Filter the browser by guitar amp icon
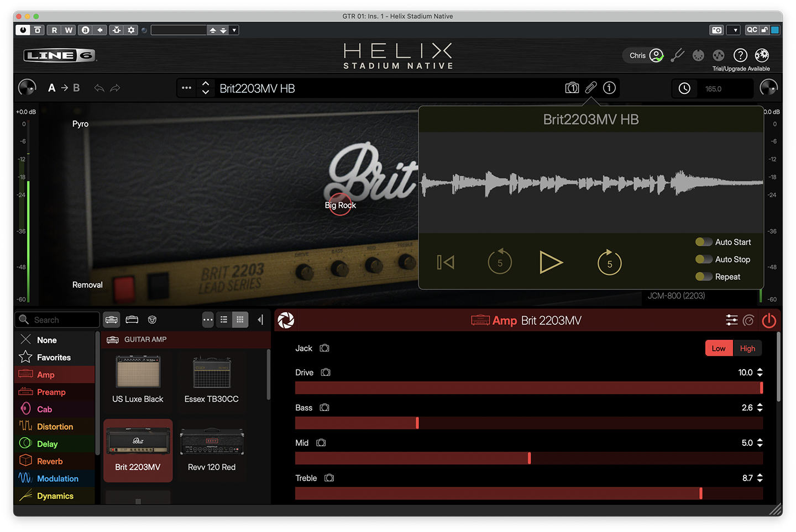Viewport: 796px width, 532px height. 112,319
